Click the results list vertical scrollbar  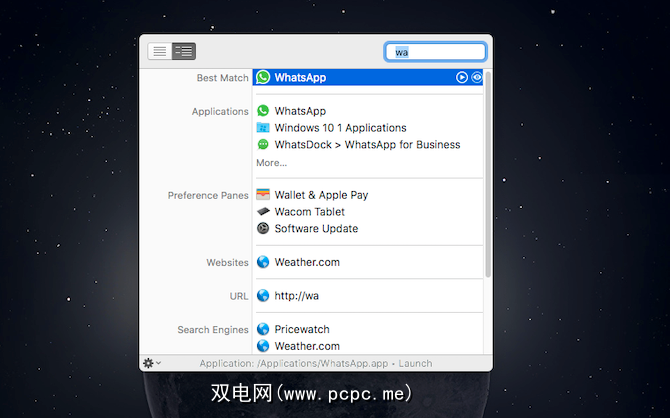(488, 174)
